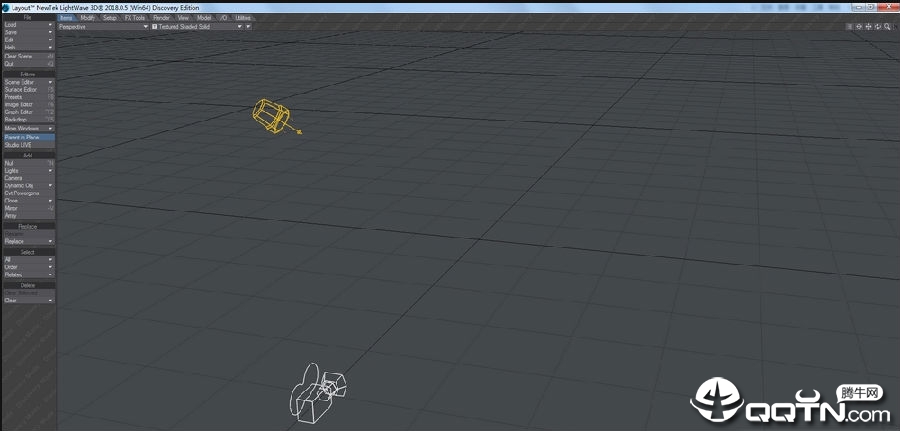Viewport: 900px width, 431px height.
Task: Expand the Dynamic Obj menu
Action: tap(29, 185)
